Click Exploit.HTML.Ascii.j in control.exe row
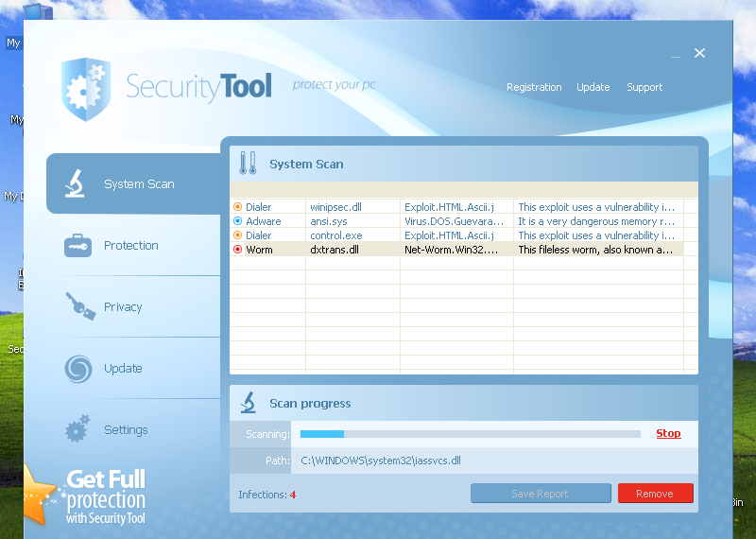This screenshot has height=539, width=756. pyautogui.click(x=450, y=235)
